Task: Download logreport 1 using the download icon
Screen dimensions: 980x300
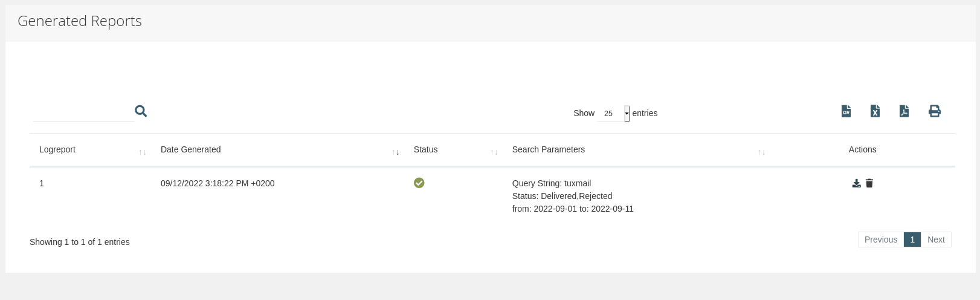Action: 856,183
